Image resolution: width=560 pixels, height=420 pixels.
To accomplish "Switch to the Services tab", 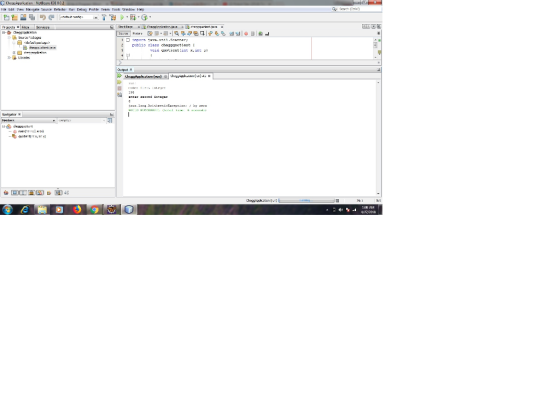I will click(x=42, y=27).
